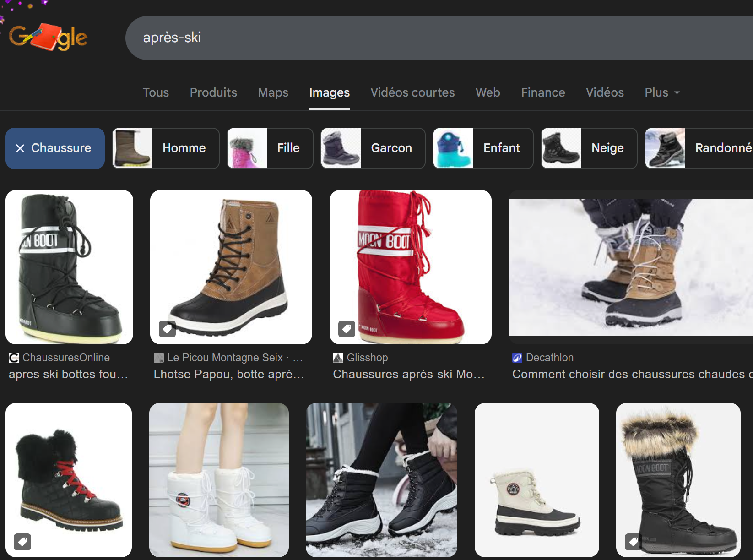
Task: Open the brown Lhotse Papou boot image
Action: (x=231, y=267)
